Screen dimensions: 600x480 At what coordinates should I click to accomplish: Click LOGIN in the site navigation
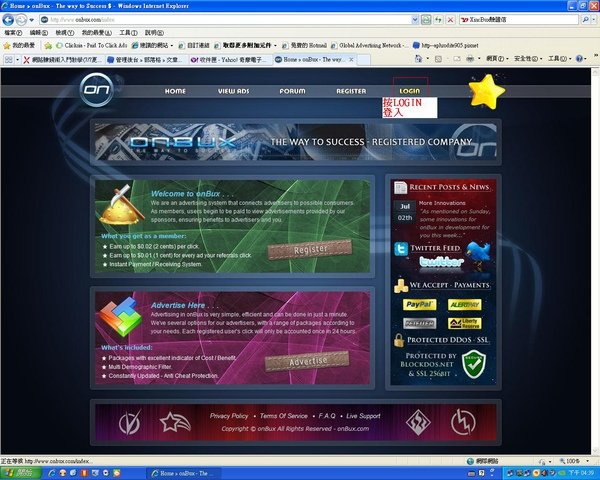point(410,91)
